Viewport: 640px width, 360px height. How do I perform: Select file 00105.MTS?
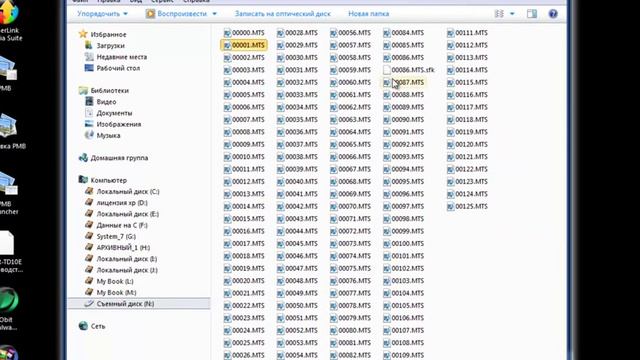click(x=408, y=306)
